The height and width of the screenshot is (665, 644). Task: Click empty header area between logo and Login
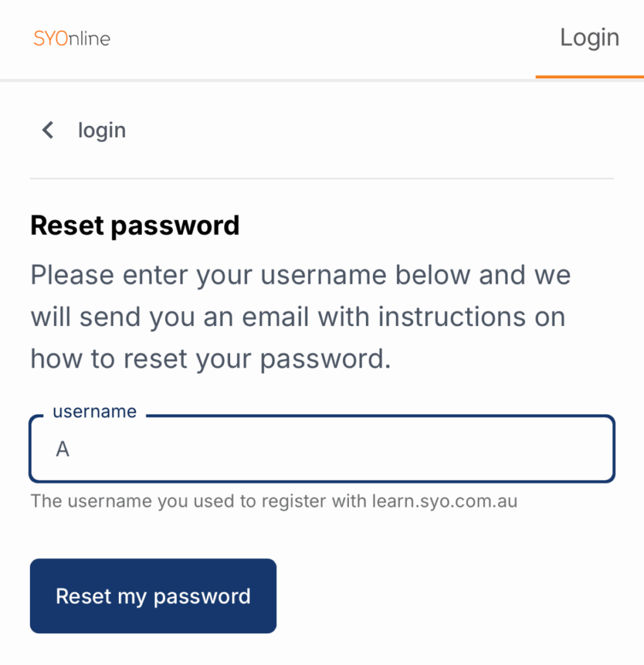[325, 38]
